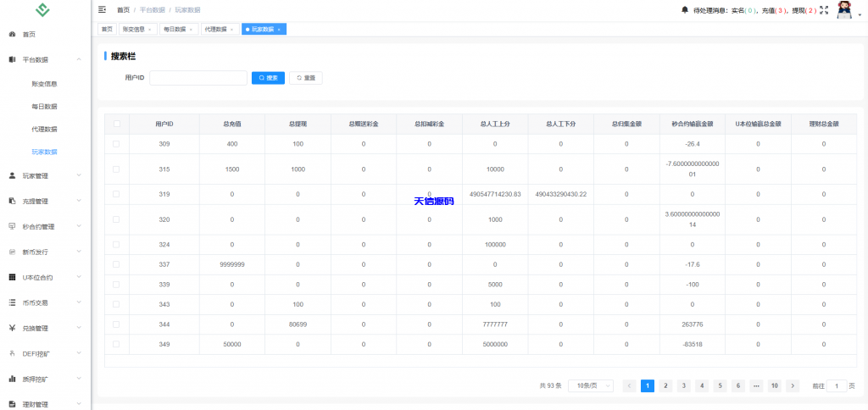The image size is (868, 410).
Task: Click the cell value 9999999
Action: pos(232,264)
